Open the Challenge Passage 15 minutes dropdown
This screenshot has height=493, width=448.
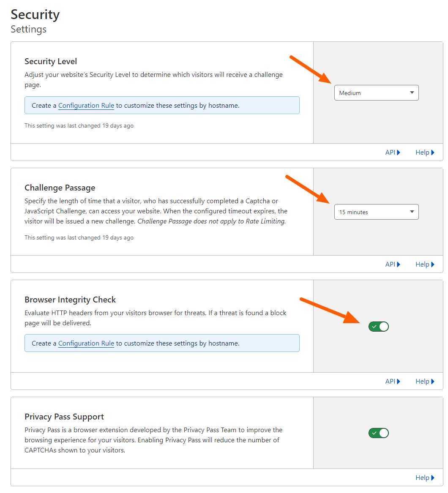coord(376,212)
